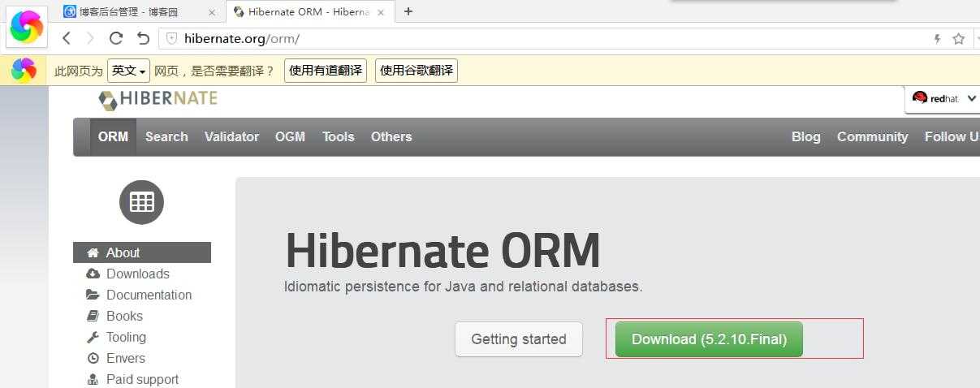Click the browser back arrow
980x388 pixels.
click(67, 38)
